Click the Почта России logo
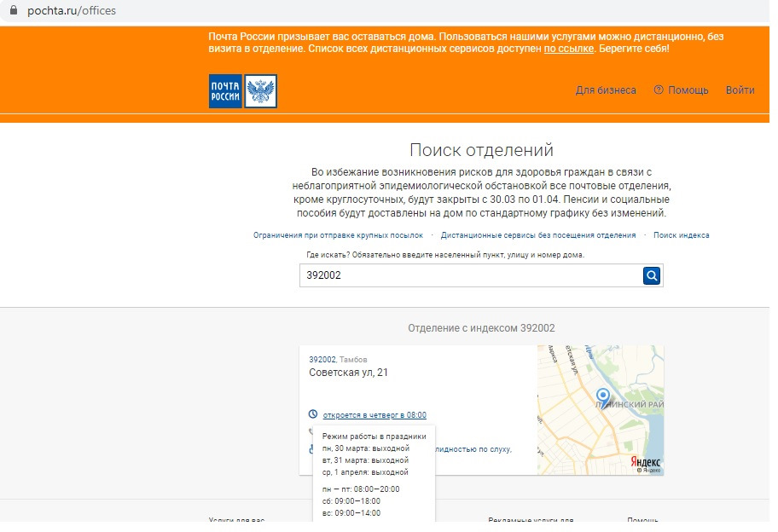 pyautogui.click(x=242, y=91)
